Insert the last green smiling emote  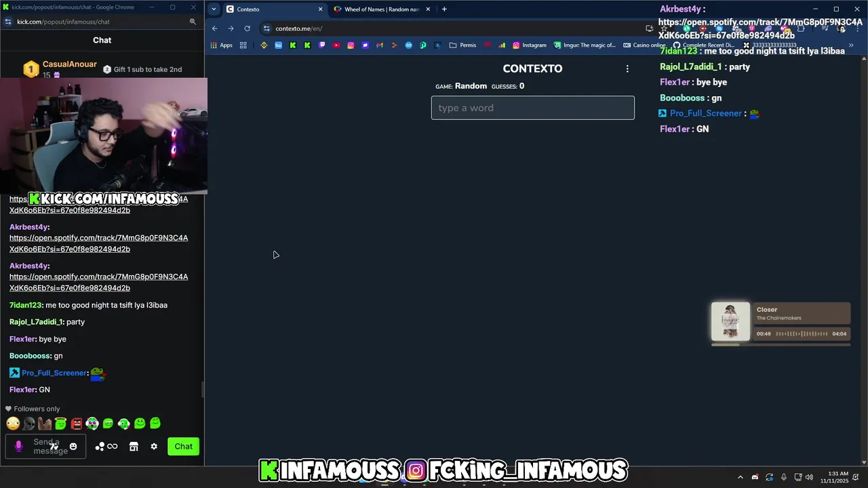point(155,424)
